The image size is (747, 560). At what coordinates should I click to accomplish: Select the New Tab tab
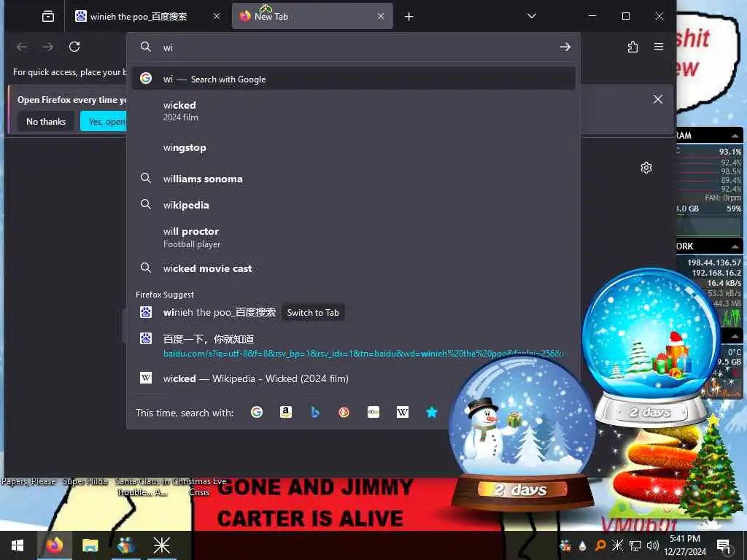pyautogui.click(x=312, y=17)
